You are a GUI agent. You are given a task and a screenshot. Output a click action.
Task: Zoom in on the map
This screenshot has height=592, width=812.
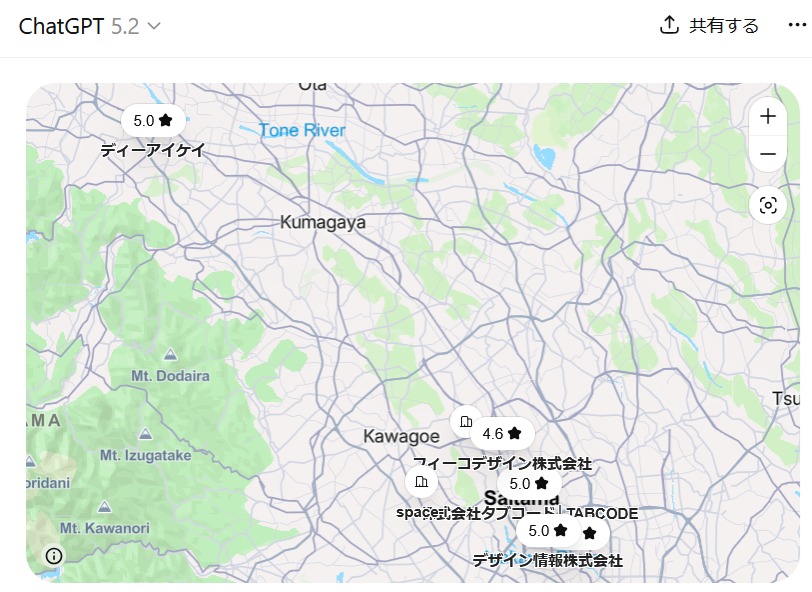click(768, 116)
